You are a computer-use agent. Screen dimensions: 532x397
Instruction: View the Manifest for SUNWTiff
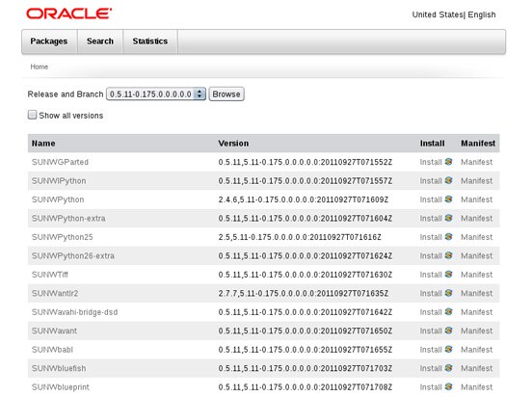pos(476,275)
